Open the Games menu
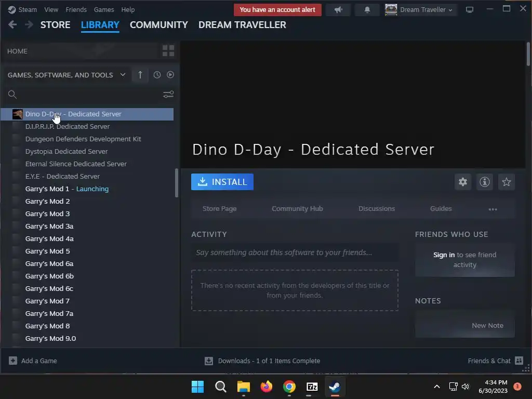 coord(104,9)
